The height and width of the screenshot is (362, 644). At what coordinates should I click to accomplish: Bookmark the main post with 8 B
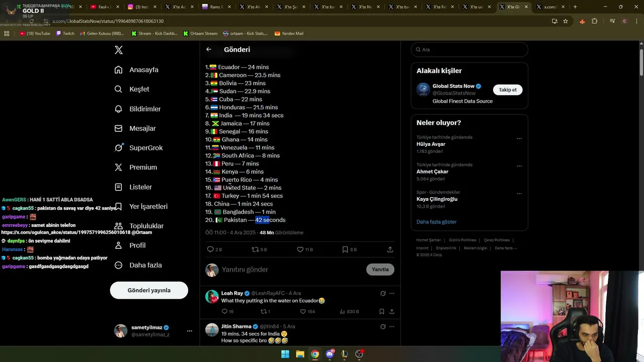coord(345,249)
